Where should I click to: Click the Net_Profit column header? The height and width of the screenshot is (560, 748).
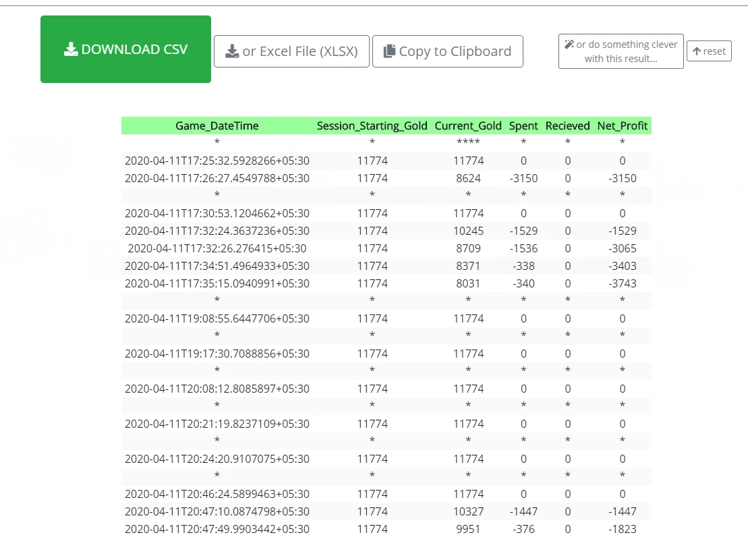pos(622,125)
